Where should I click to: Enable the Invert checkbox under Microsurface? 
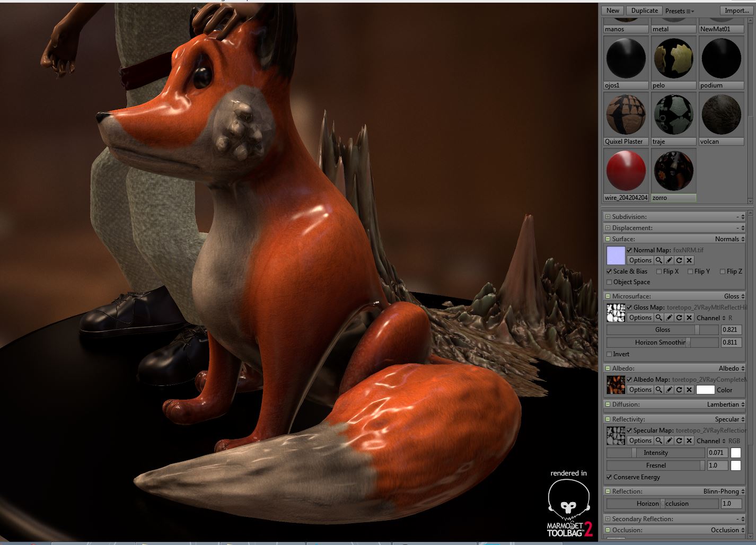click(609, 354)
